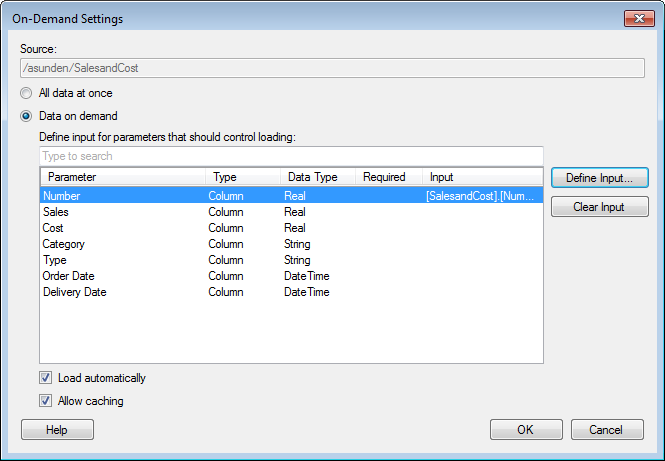Screen dimensions: 665x461
Task: Open Help for On-Demand Settings
Action: coord(57,429)
